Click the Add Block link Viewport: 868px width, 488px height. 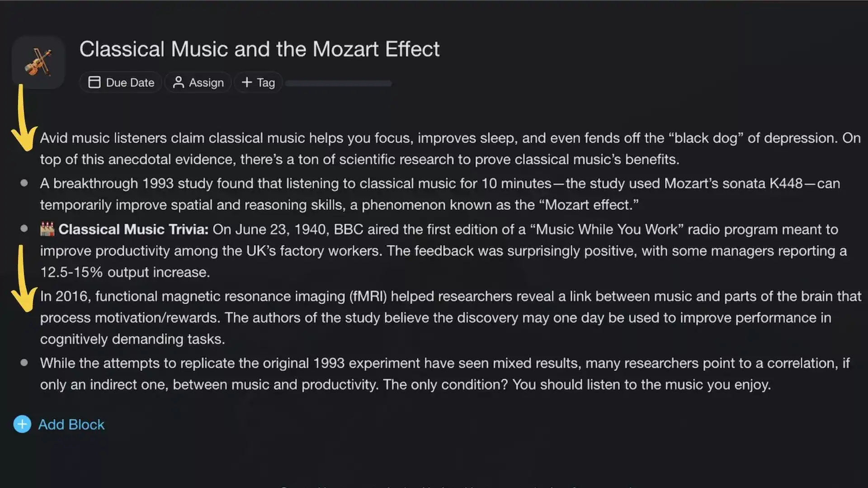[71, 424]
